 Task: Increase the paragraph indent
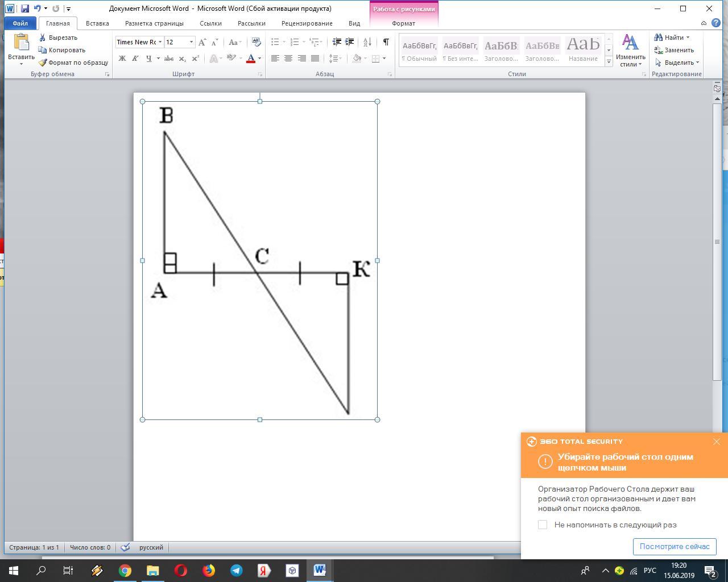coord(350,42)
